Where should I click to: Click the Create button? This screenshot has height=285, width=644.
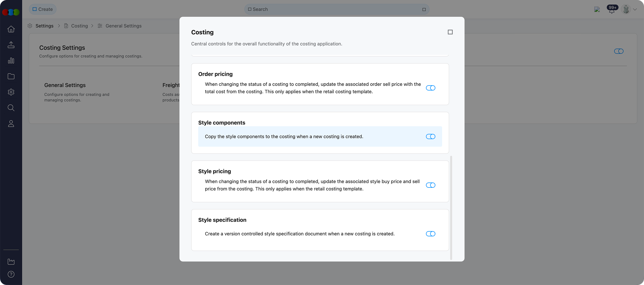(x=43, y=9)
